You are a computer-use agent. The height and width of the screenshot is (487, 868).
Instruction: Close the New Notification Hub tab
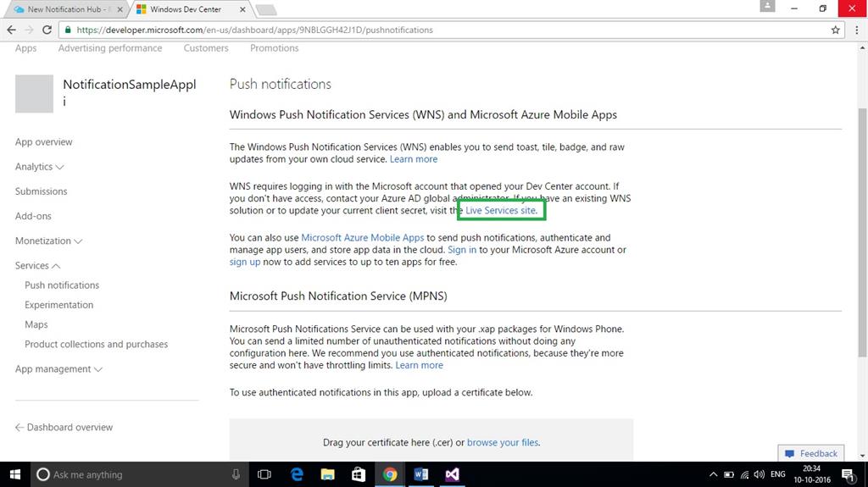point(120,9)
